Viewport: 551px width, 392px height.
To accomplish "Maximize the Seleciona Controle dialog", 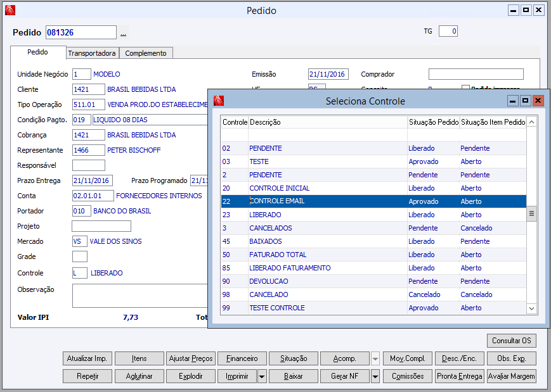I will tap(525, 101).
